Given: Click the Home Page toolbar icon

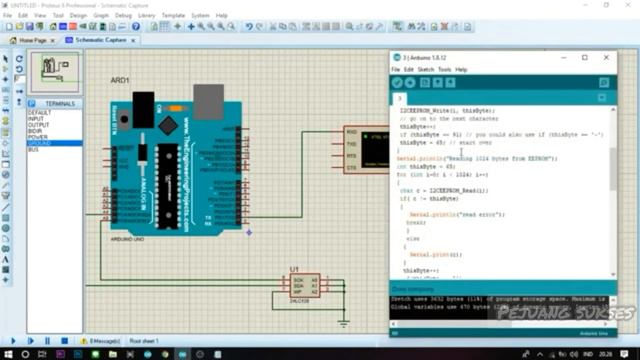Looking at the screenshot, I should (53, 27).
